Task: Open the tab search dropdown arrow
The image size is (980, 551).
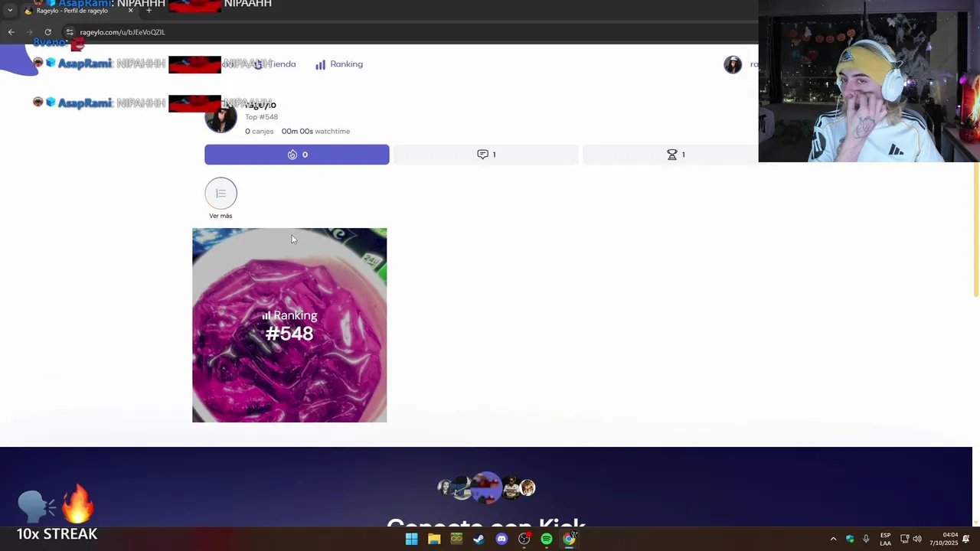Action: tap(10, 11)
